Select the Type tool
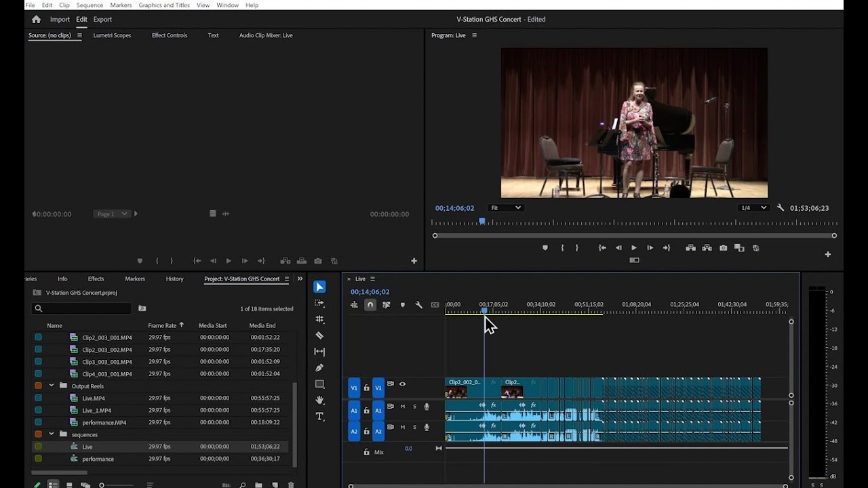Viewport: 868px width, 488px height. 319,416
